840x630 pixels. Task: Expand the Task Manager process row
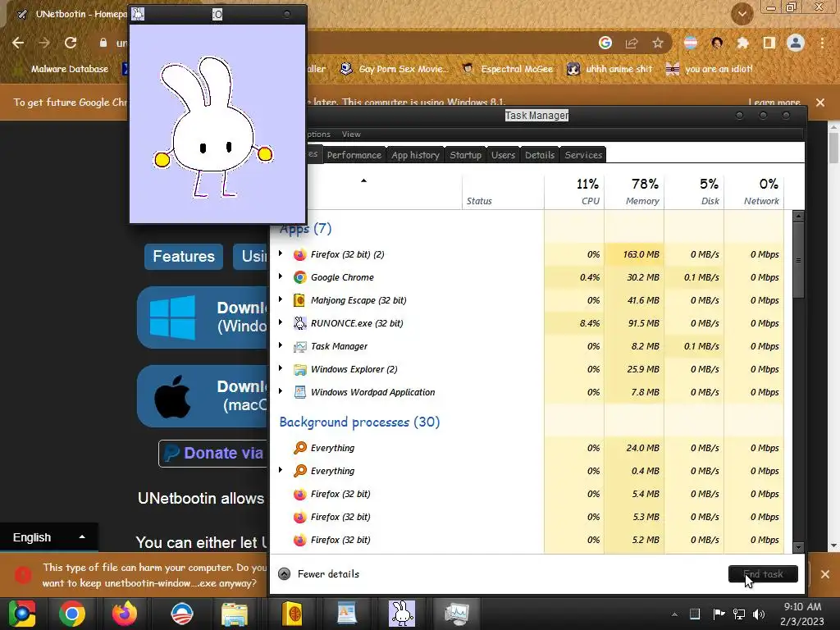[281, 345]
